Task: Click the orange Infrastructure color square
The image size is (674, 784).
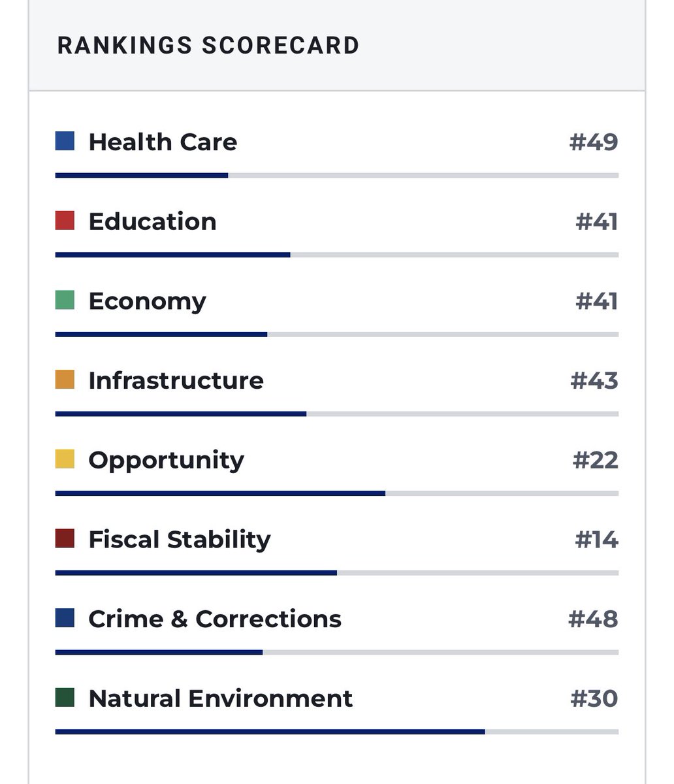Action: point(65,380)
